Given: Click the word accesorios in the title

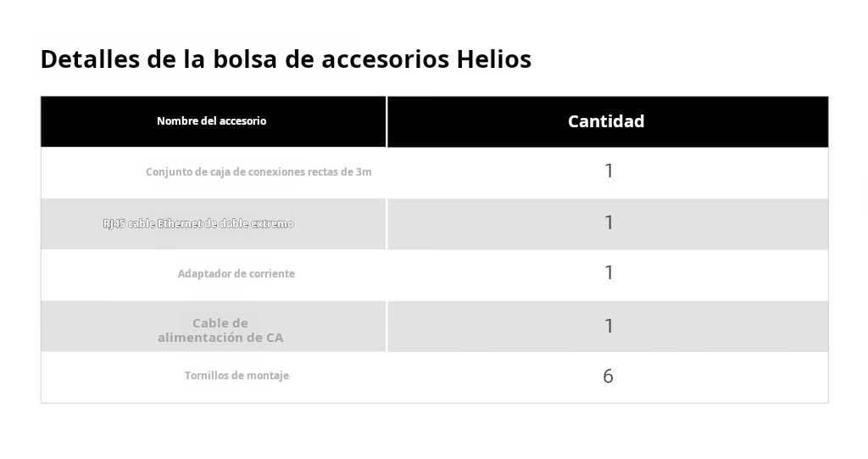Looking at the screenshot, I should 386,59.
